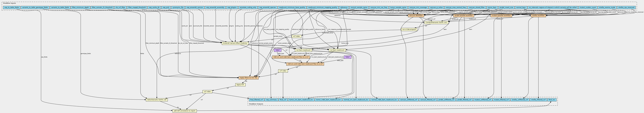Select the run vt decompose step

(x=409, y=29)
